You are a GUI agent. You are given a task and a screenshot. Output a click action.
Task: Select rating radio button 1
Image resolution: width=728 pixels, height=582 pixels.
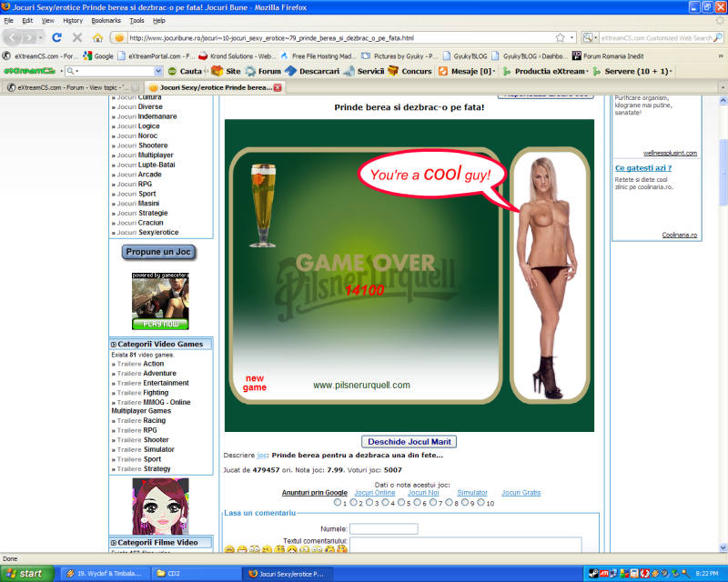[x=338, y=502]
